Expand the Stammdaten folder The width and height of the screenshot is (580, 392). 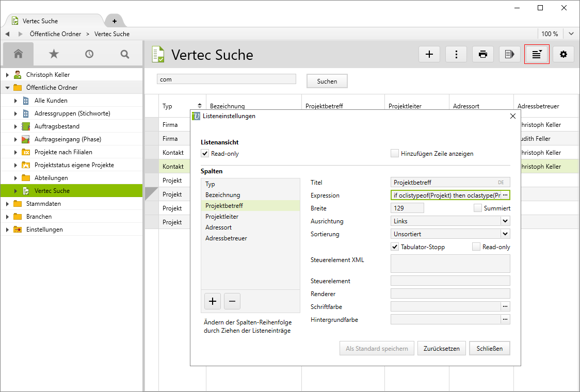(8, 204)
